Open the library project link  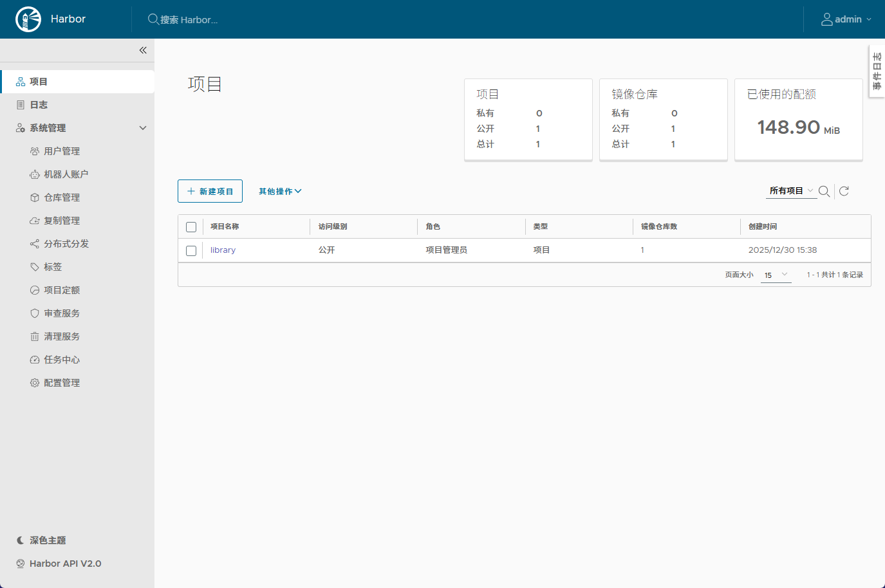(223, 250)
